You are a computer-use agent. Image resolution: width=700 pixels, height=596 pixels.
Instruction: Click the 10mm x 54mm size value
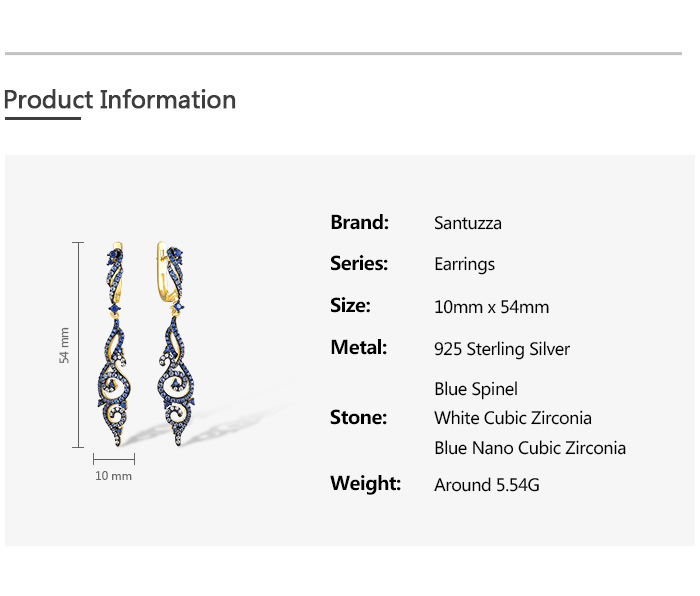(491, 307)
